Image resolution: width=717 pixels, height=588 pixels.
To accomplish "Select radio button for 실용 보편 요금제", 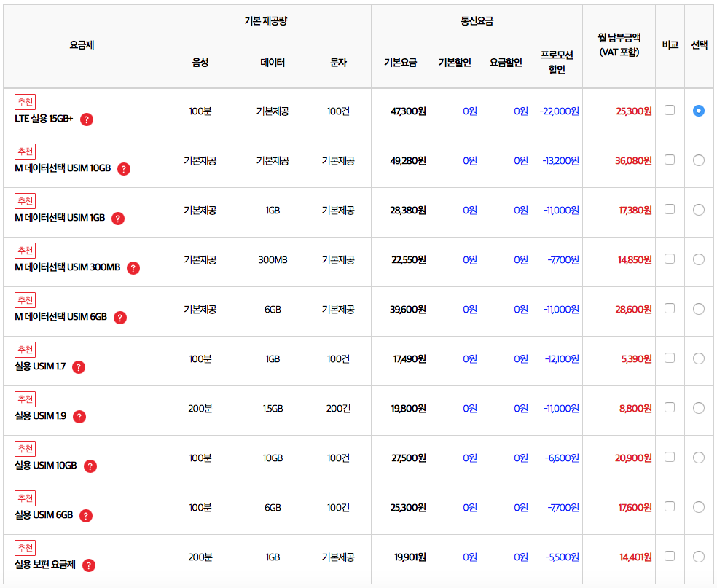I will [x=699, y=557].
